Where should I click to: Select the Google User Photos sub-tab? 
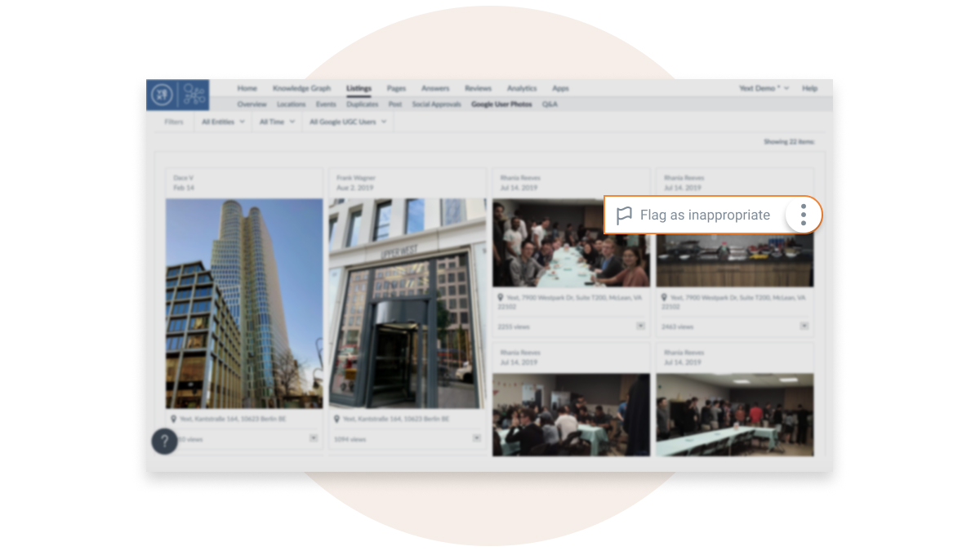coord(501,104)
